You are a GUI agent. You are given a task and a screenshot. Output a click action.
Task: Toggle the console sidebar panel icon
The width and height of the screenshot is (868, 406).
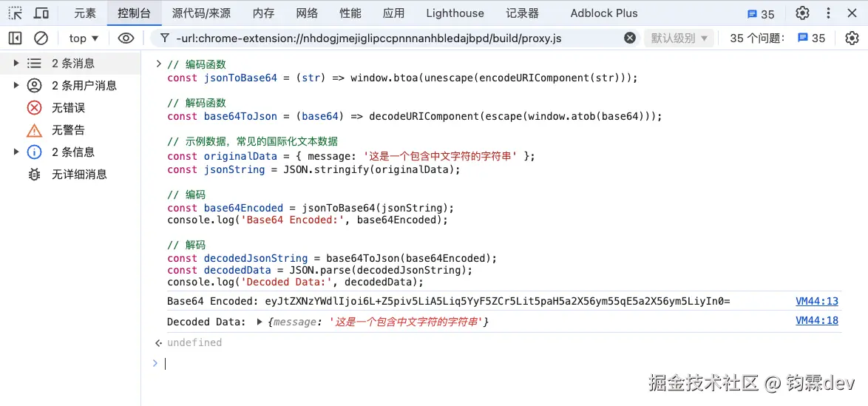click(16, 38)
